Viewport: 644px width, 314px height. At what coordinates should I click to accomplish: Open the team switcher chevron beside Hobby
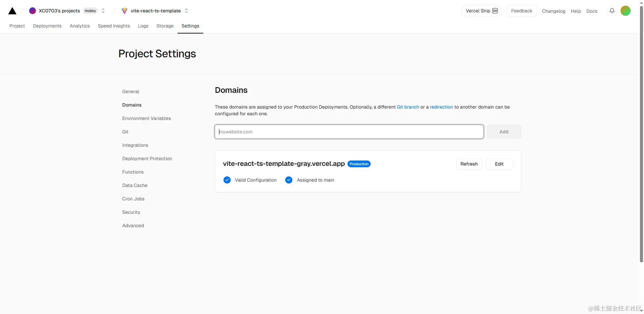[x=103, y=11]
